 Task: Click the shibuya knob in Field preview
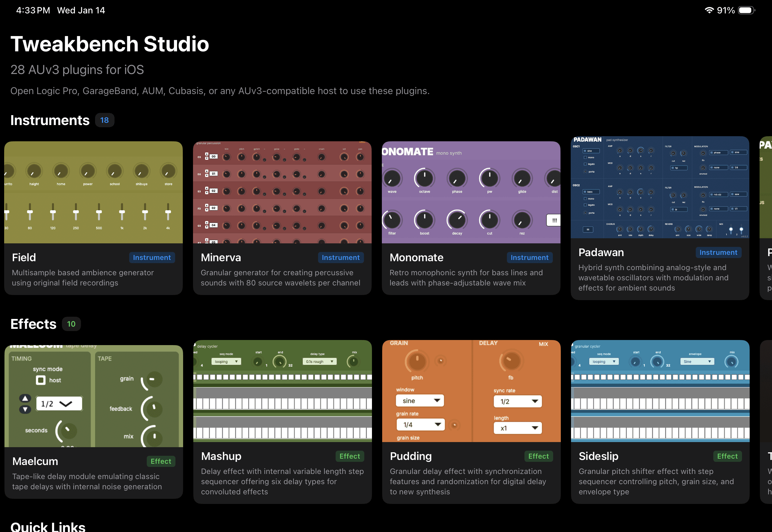141,171
